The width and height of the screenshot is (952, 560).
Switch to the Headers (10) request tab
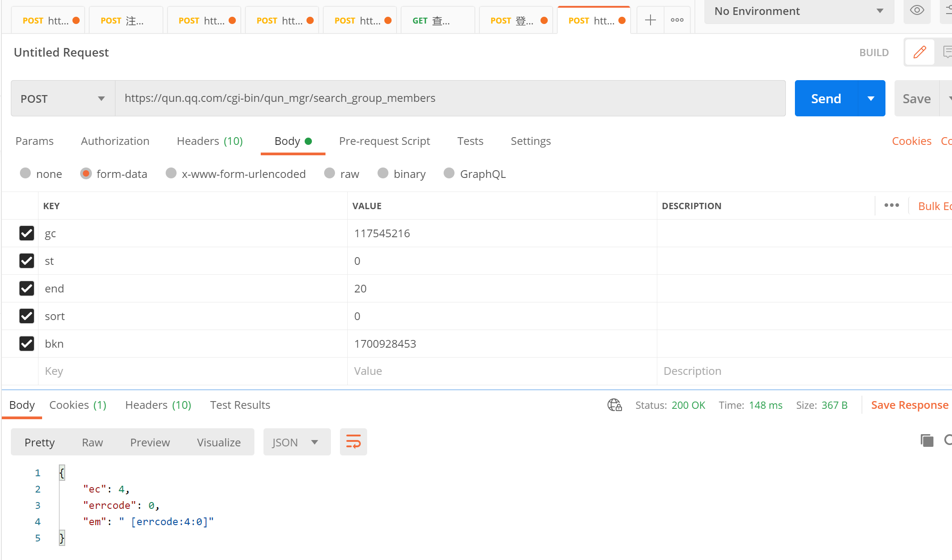coord(210,141)
